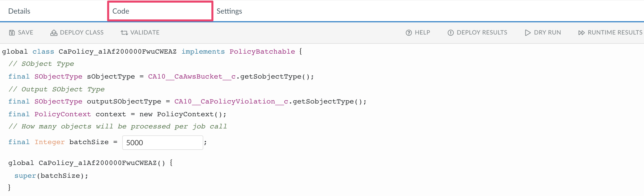Open the Settings tab
Image resolution: width=644 pixels, height=196 pixels.
[x=229, y=11]
